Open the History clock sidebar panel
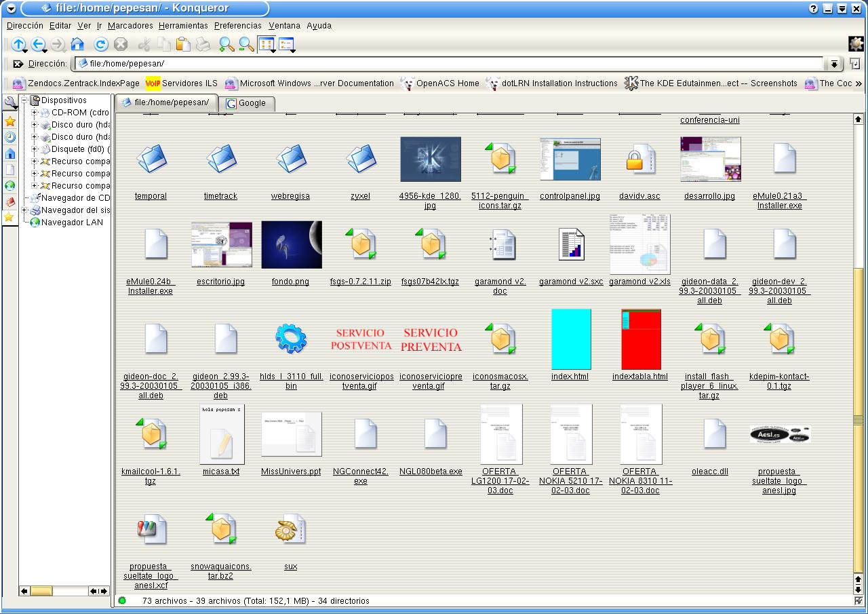Viewport: 868px width, 614px height. click(x=10, y=137)
